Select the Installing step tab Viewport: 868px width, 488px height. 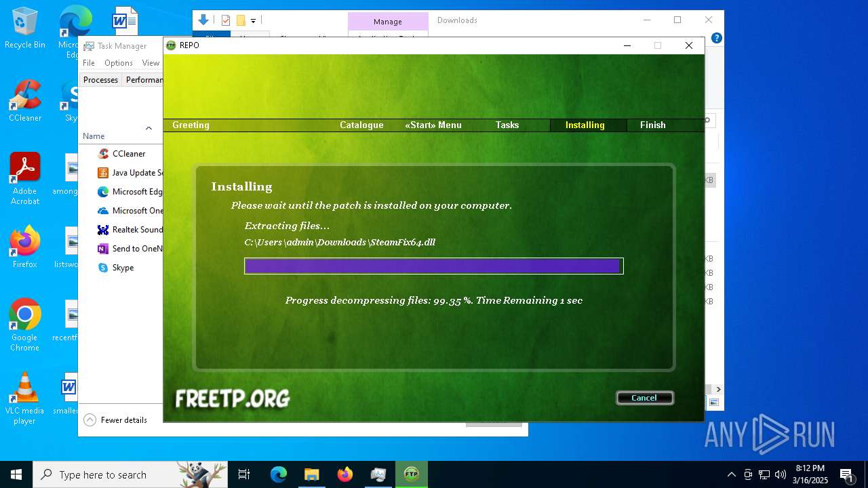pos(585,125)
